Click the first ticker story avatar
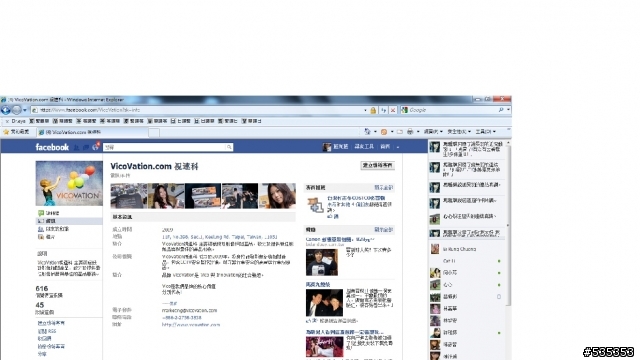640x360 pixels. (435, 147)
